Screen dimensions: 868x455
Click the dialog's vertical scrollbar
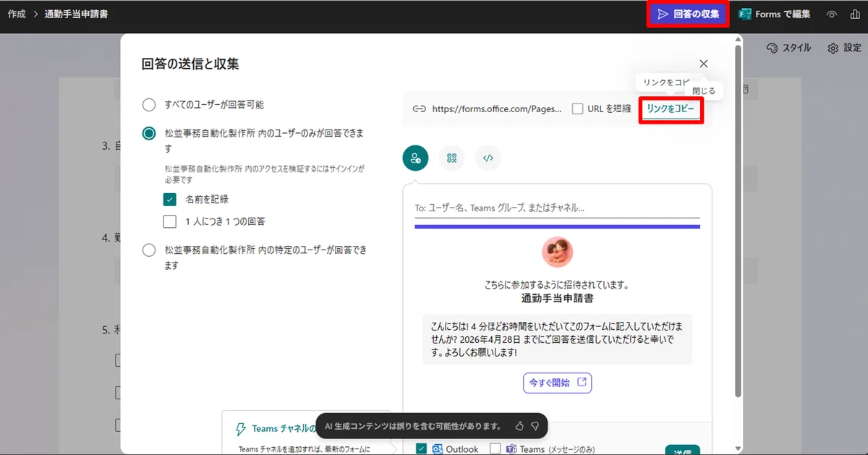click(x=738, y=221)
